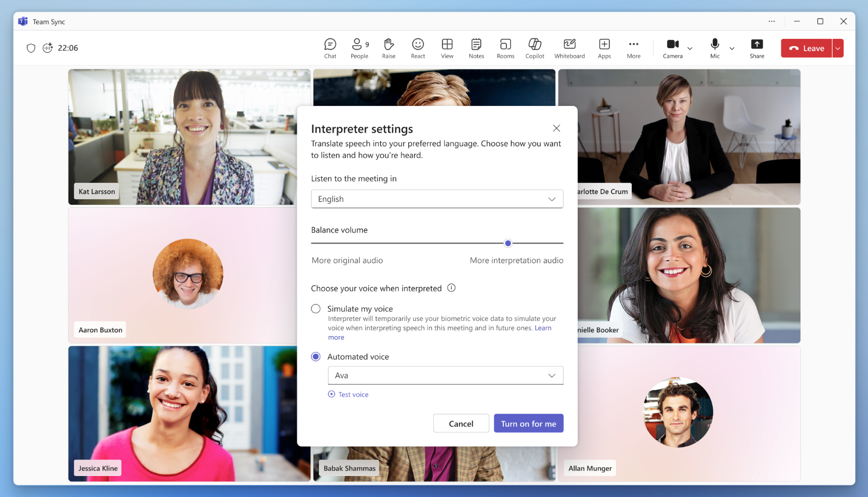Minimize the Team Sync window

click(797, 21)
